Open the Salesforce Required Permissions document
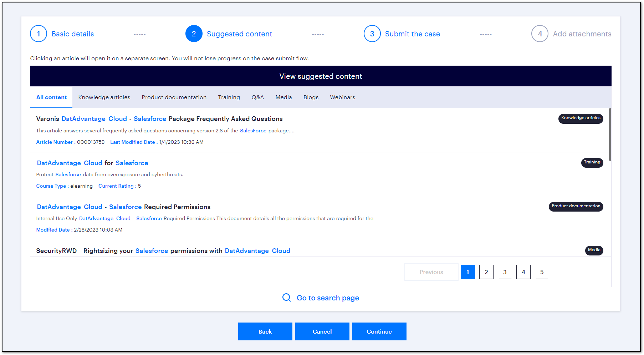This screenshot has height=355, width=644. point(123,207)
